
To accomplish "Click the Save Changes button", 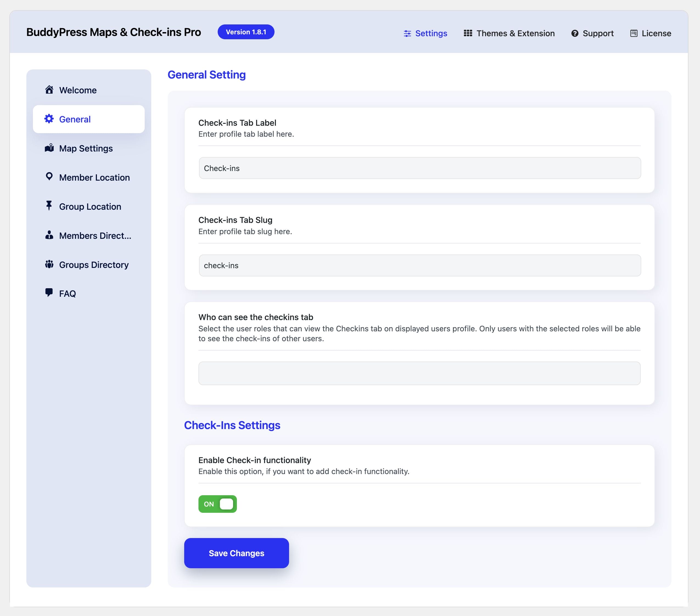I will pyautogui.click(x=236, y=553).
